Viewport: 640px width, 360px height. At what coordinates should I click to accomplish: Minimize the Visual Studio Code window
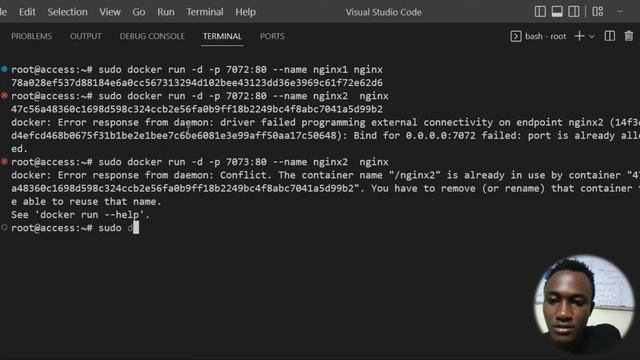click(x=620, y=11)
